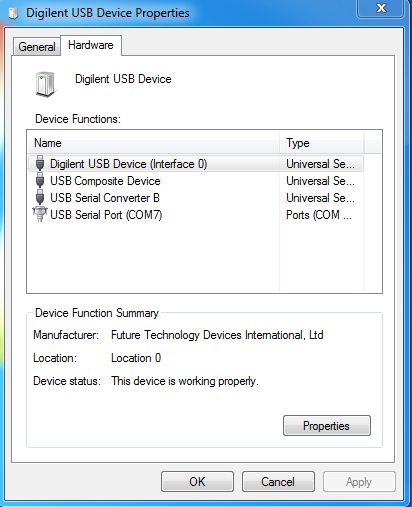Click the serial port connector icon for COM7

pos(40,214)
